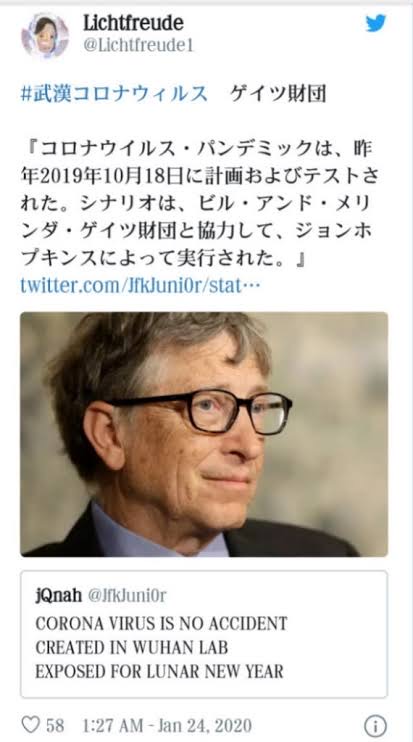The image size is (413, 742).
Task: Open the quoted tweet card border
Action: [x=204, y=634]
